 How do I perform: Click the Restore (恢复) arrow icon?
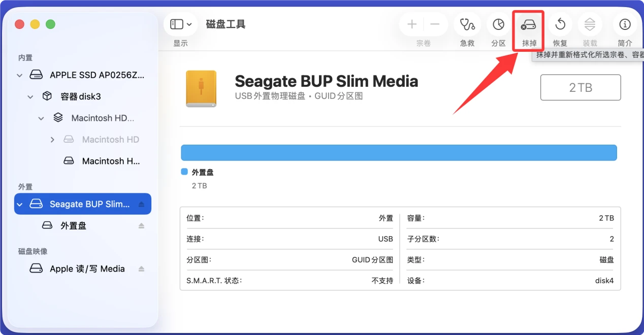560,24
